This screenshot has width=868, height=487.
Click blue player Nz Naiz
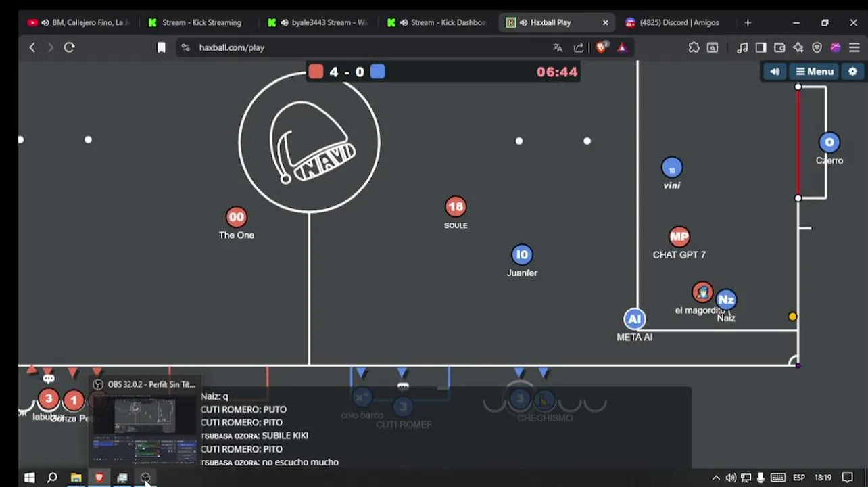click(x=726, y=300)
